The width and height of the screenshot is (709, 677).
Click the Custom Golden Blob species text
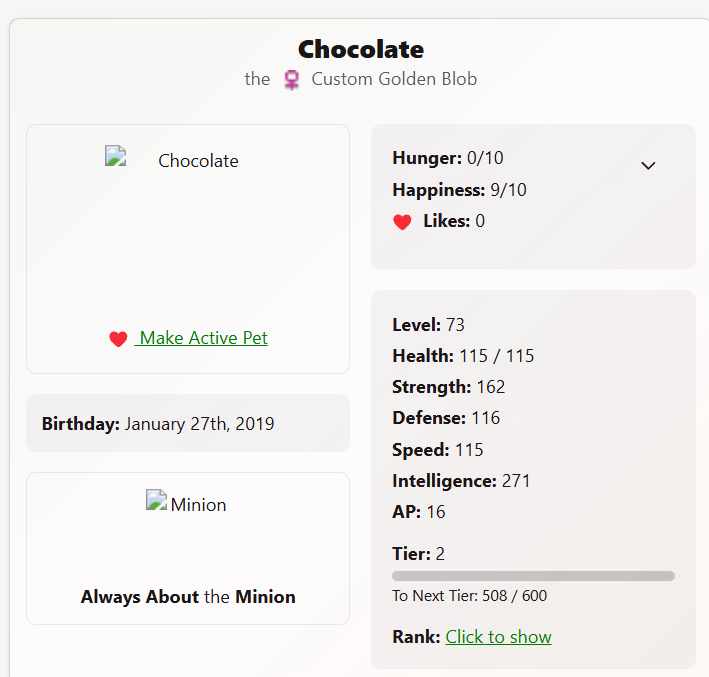[394, 79]
